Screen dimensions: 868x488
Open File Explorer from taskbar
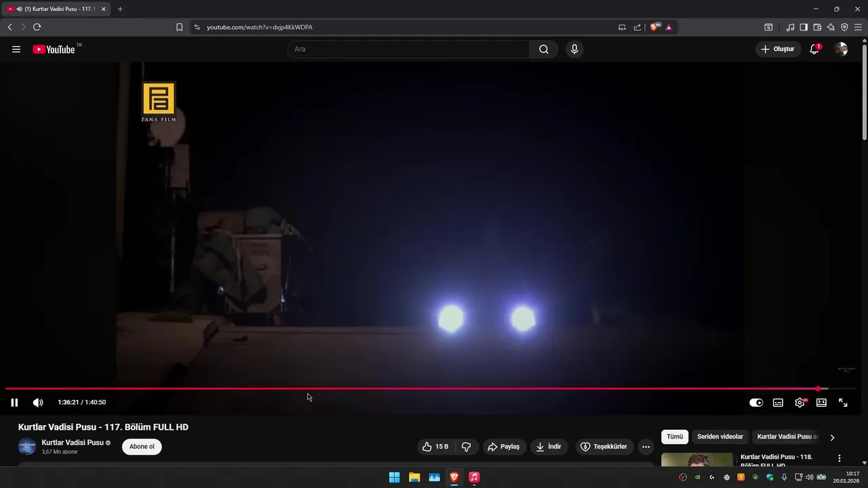click(414, 477)
